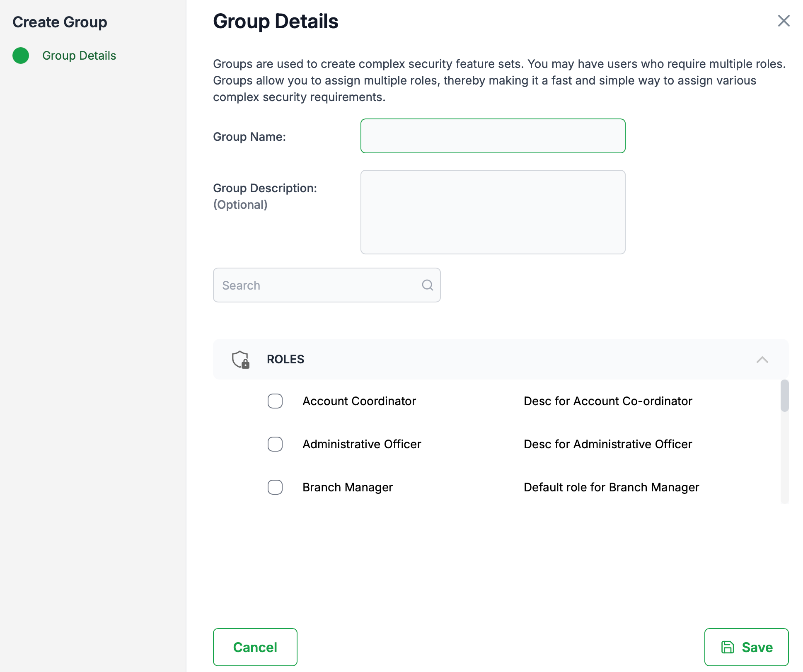This screenshot has width=803, height=672.
Task: Click the Search roles text field
Action: 319,285
